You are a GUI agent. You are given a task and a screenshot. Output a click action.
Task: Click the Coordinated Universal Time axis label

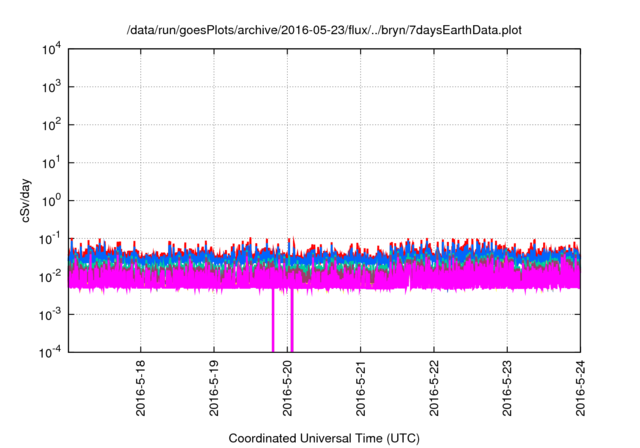[x=324, y=438]
